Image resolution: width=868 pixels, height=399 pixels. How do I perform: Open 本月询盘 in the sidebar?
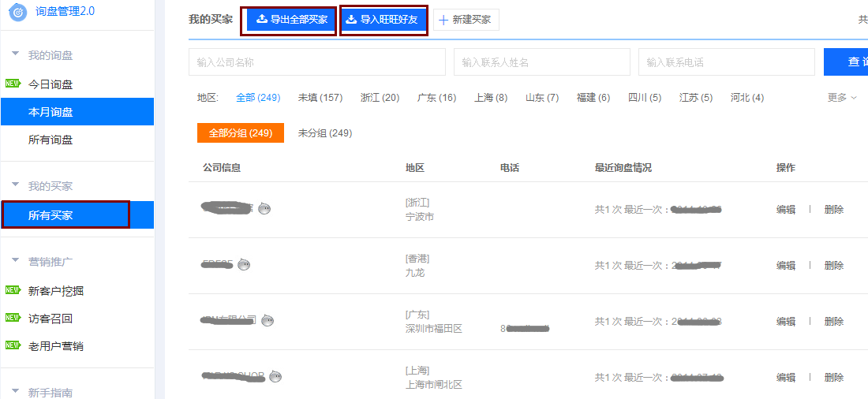51,112
